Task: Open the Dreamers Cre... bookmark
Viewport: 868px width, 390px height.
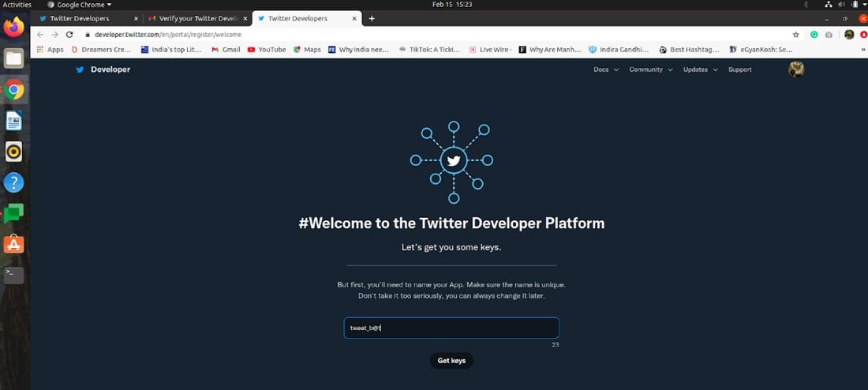Action: tap(101, 49)
